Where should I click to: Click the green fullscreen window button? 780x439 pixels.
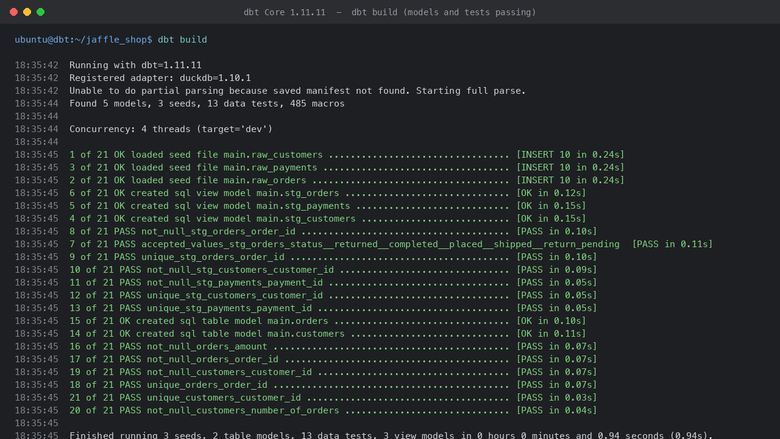41,12
